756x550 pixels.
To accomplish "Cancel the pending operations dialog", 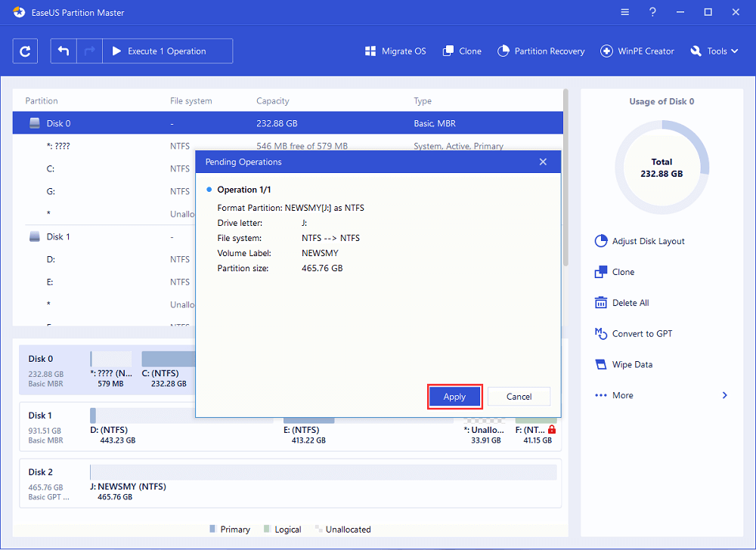I will click(x=519, y=397).
